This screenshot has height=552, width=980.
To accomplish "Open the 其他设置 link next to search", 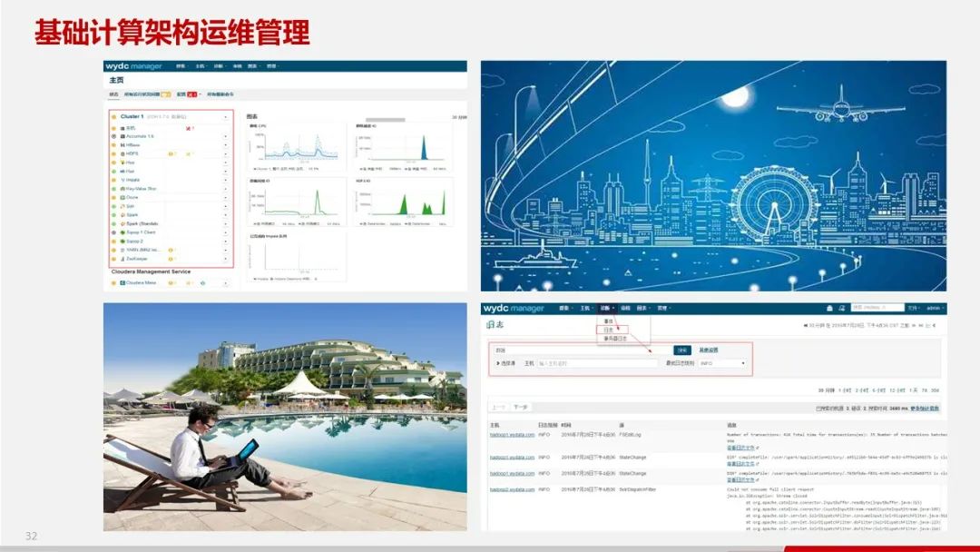I will coord(708,350).
